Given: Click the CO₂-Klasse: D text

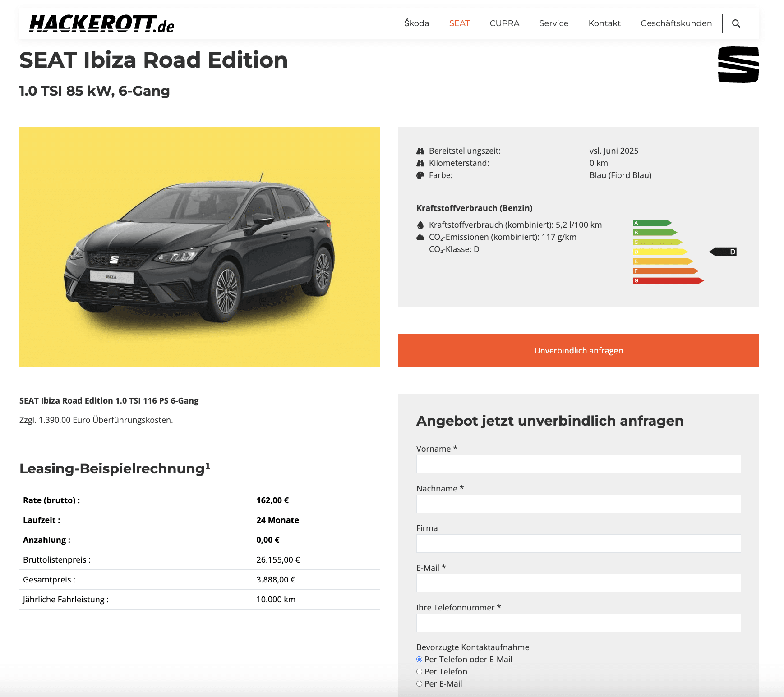Looking at the screenshot, I should 454,249.
